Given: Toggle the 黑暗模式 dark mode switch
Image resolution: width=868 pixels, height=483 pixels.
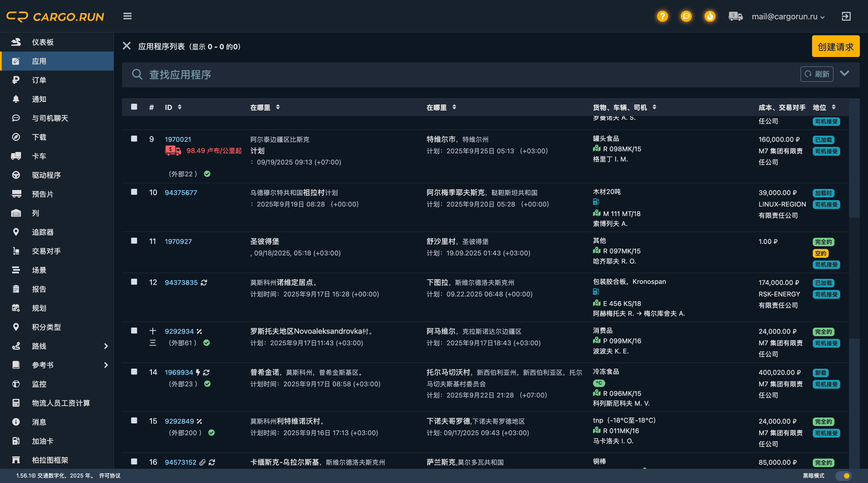Looking at the screenshot, I should pyautogui.click(x=843, y=476).
